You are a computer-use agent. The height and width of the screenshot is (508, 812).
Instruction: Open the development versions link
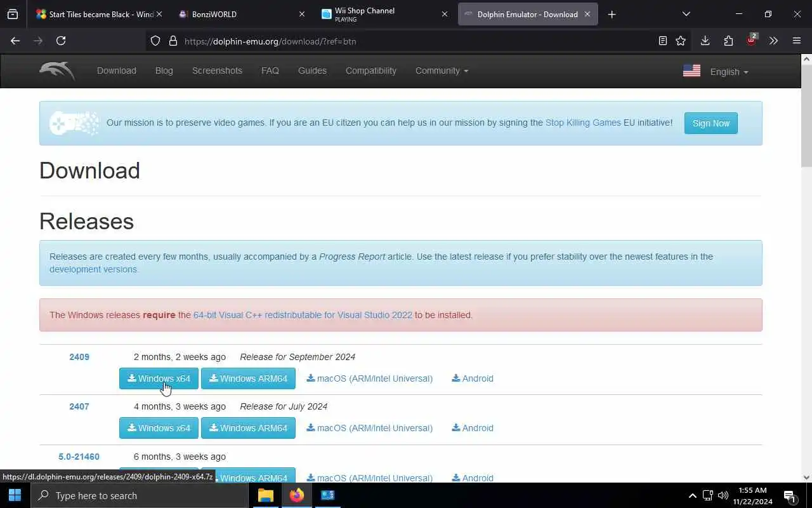tap(93, 269)
